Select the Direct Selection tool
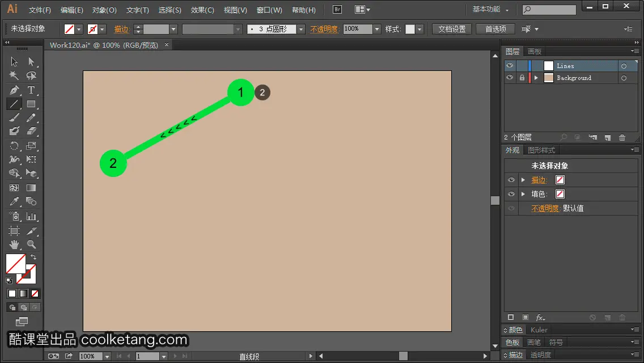The height and width of the screenshot is (363, 644). 31,62
